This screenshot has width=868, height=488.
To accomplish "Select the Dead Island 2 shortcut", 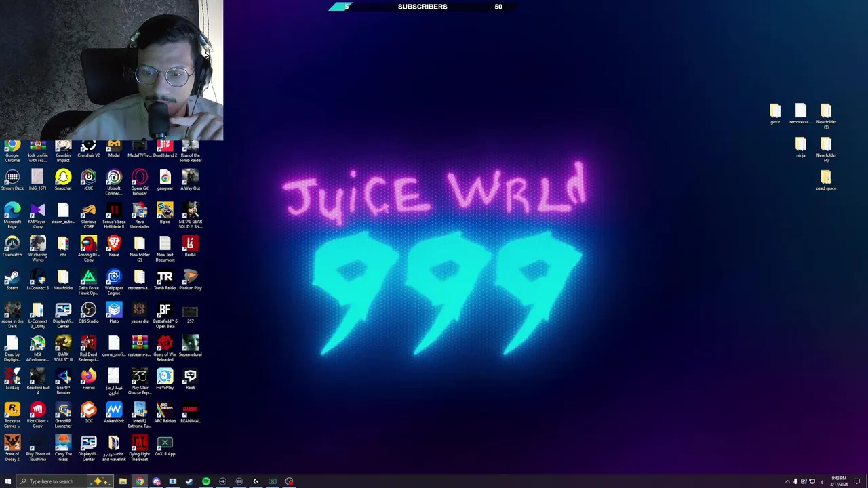I will click(165, 150).
